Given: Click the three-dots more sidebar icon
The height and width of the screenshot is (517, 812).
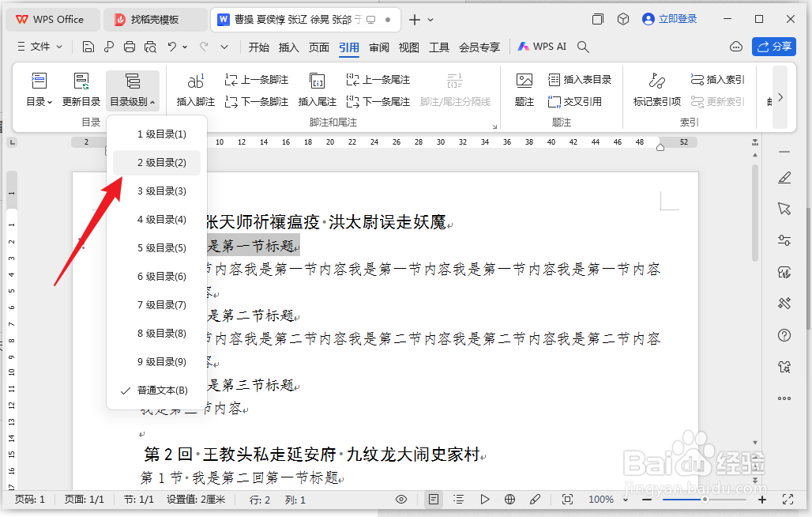Looking at the screenshot, I should [784, 398].
